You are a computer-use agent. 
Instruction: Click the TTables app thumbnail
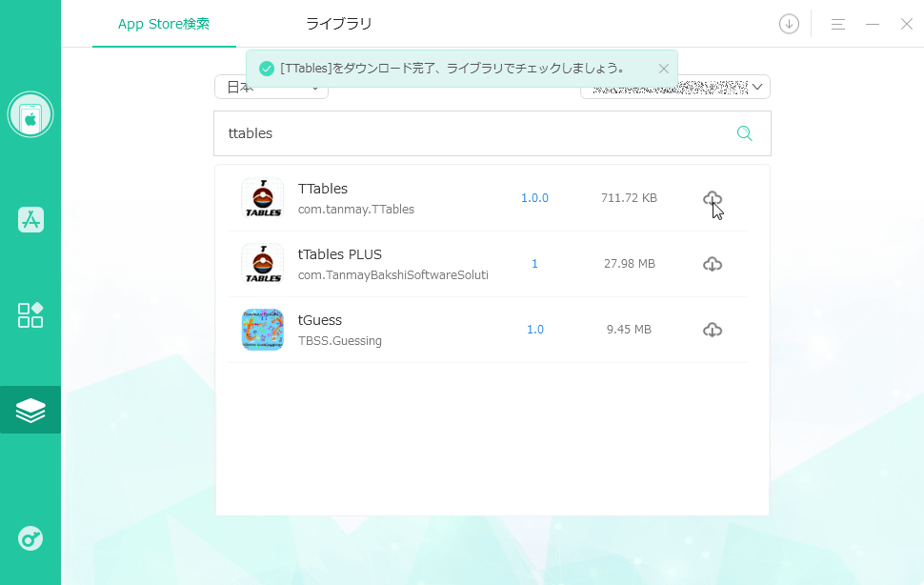pyautogui.click(x=263, y=198)
